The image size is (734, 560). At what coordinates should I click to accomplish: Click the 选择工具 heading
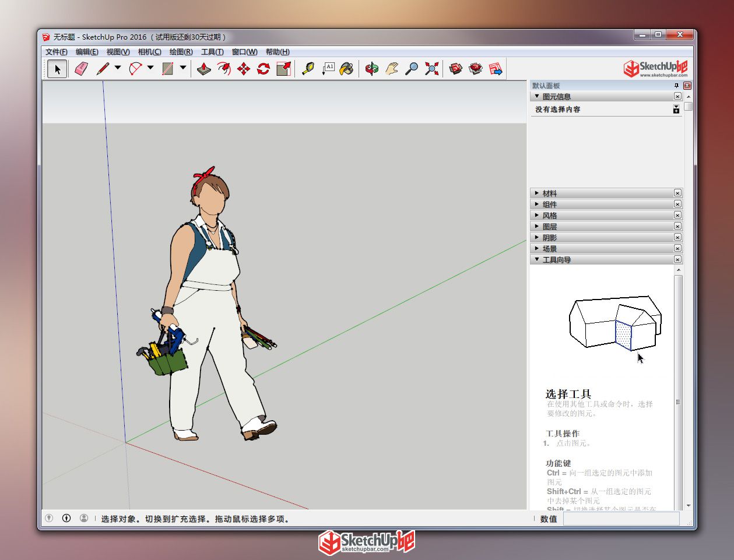click(568, 394)
